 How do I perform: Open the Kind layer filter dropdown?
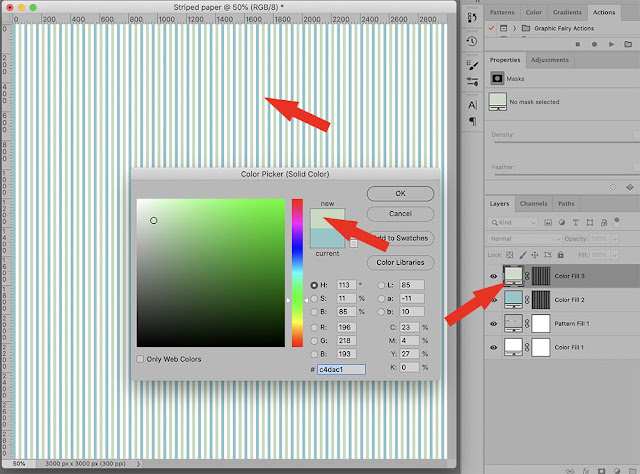(x=513, y=223)
